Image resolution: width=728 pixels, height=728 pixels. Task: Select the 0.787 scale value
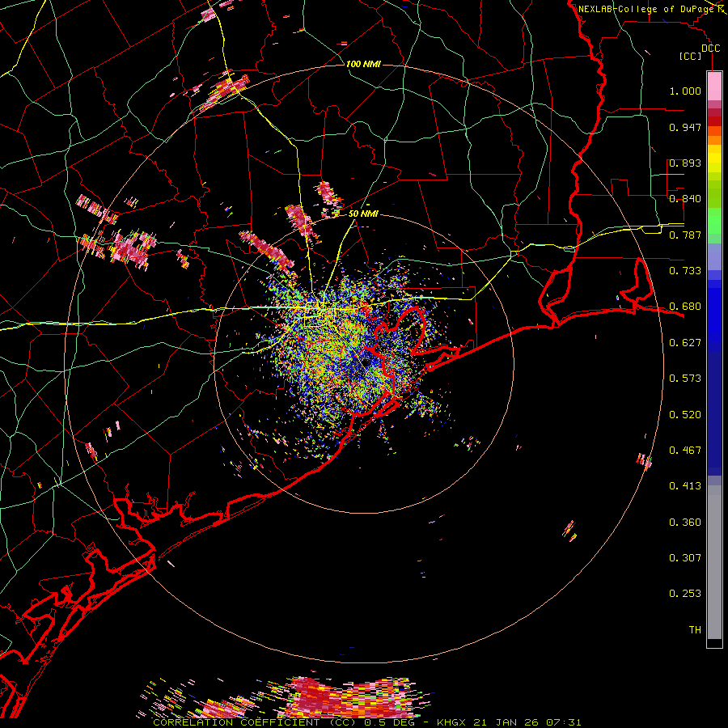(685, 235)
